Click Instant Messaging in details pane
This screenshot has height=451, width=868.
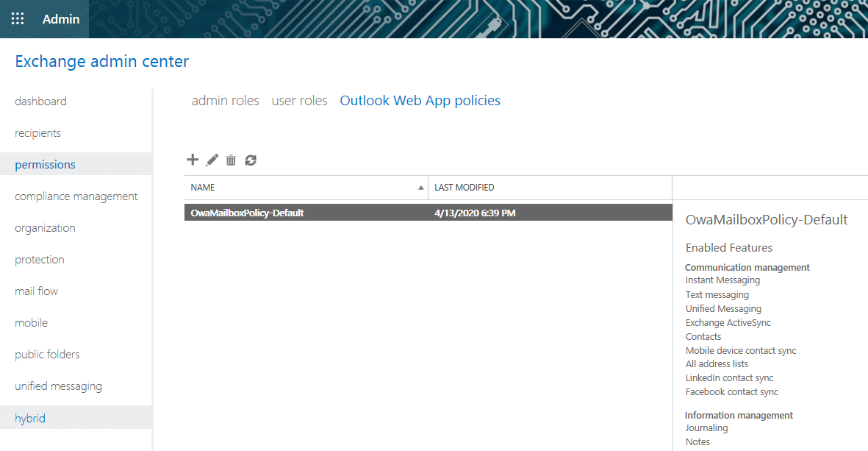pyautogui.click(x=722, y=280)
